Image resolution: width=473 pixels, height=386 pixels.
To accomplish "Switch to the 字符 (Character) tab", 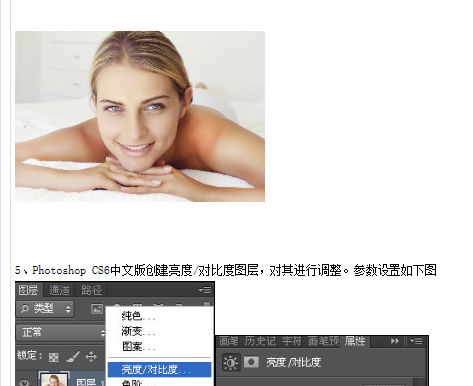I will pyautogui.click(x=291, y=341).
